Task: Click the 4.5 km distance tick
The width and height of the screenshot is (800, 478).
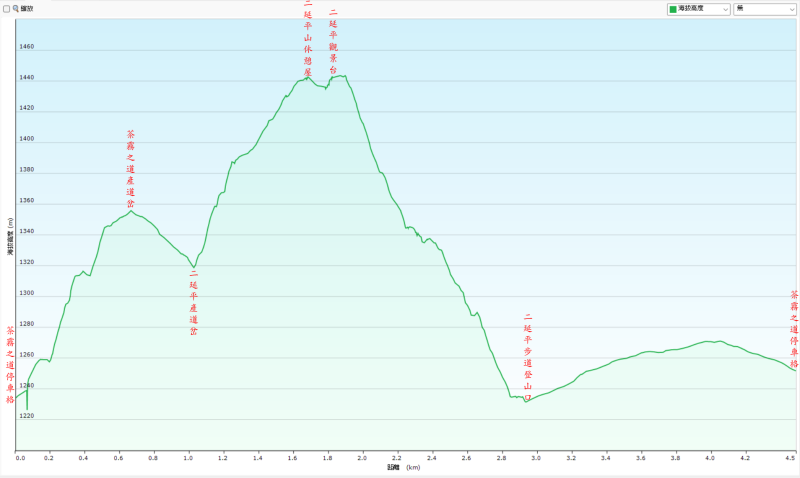Action: click(x=790, y=458)
